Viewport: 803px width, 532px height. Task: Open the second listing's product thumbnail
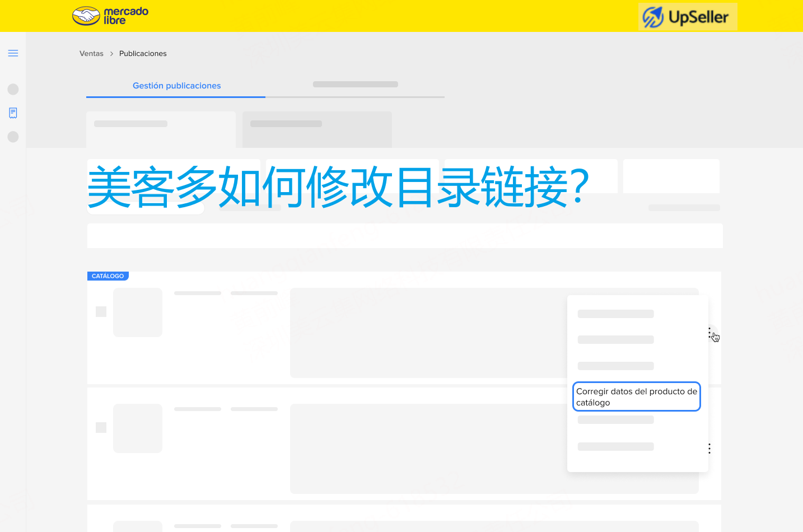[x=138, y=428]
